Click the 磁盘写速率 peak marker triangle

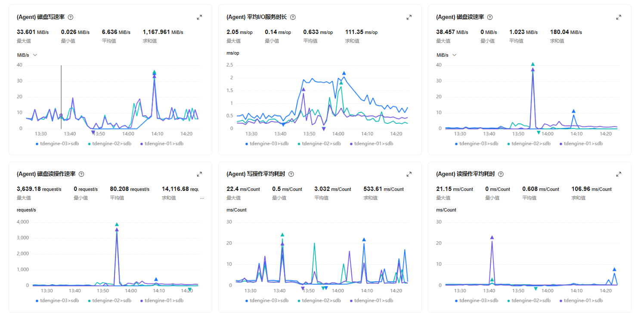pyautogui.click(x=154, y=72)
